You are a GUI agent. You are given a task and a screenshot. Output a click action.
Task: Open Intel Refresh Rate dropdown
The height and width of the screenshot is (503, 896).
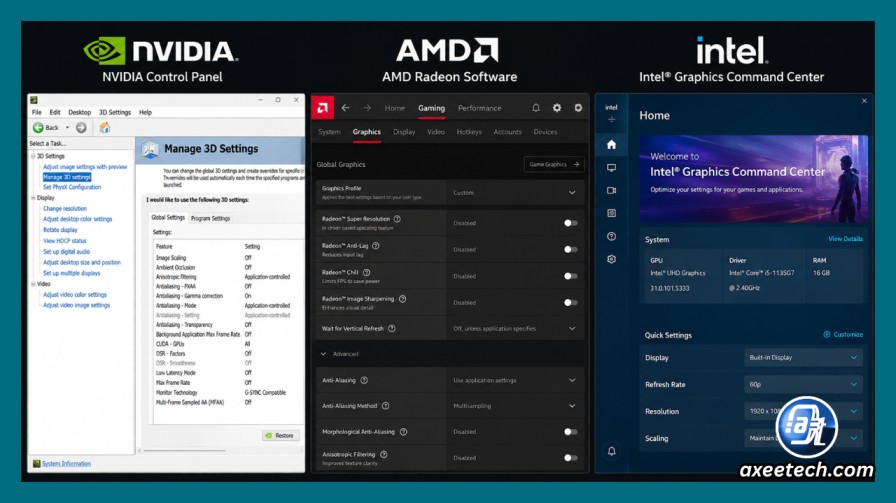(x=803, y=385)
